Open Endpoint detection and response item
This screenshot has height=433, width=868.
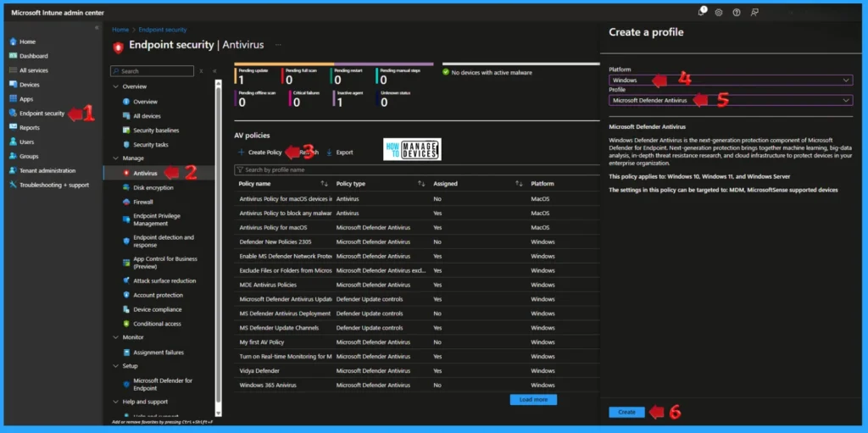164,241
